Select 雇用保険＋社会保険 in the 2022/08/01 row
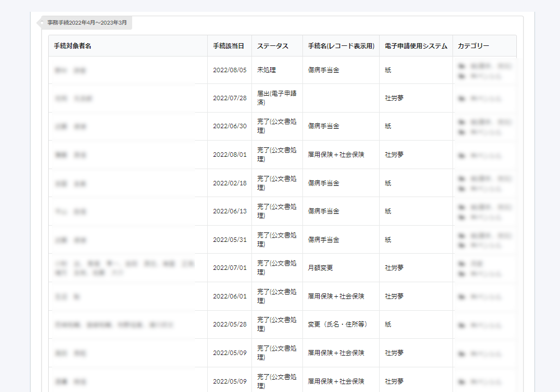 point(336,155)
